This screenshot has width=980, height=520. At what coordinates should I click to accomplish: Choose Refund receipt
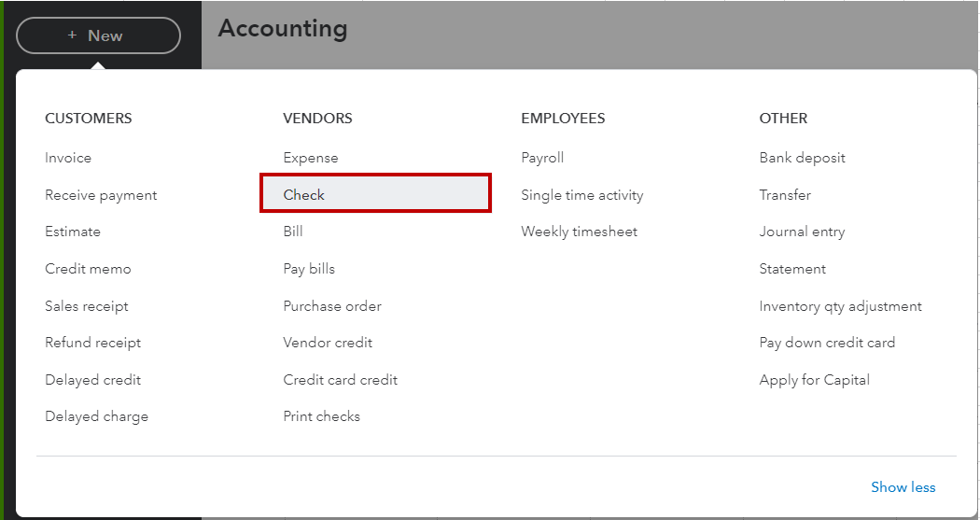point(93,343)
